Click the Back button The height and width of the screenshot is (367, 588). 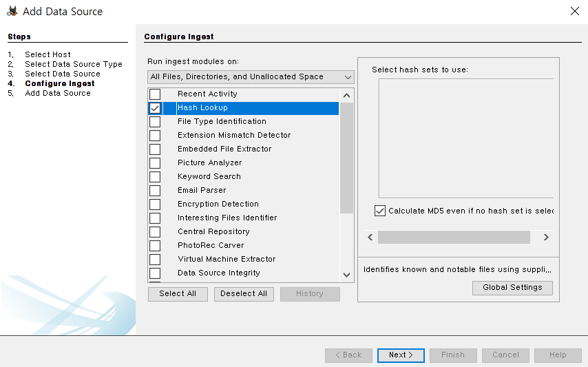(x=348, y=355)
